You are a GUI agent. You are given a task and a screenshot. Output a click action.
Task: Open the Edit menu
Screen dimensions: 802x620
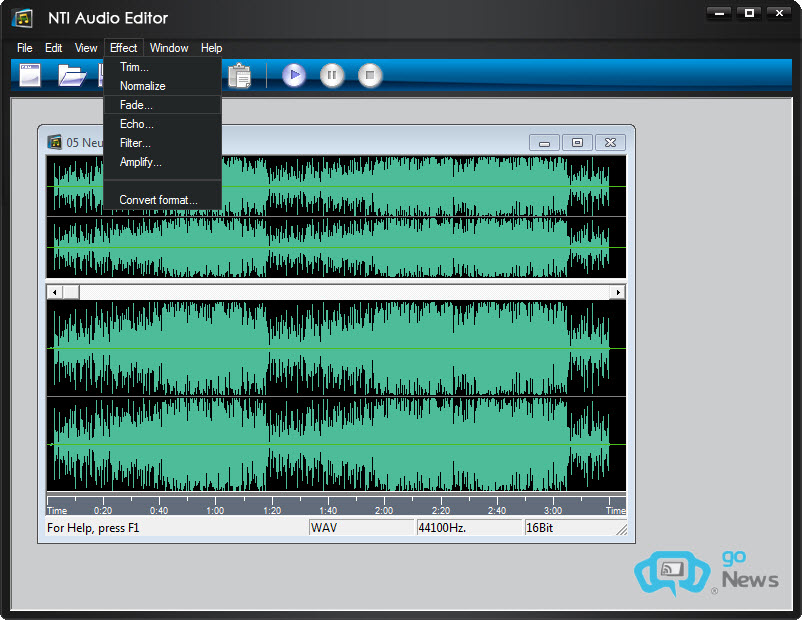click(54, 48)
